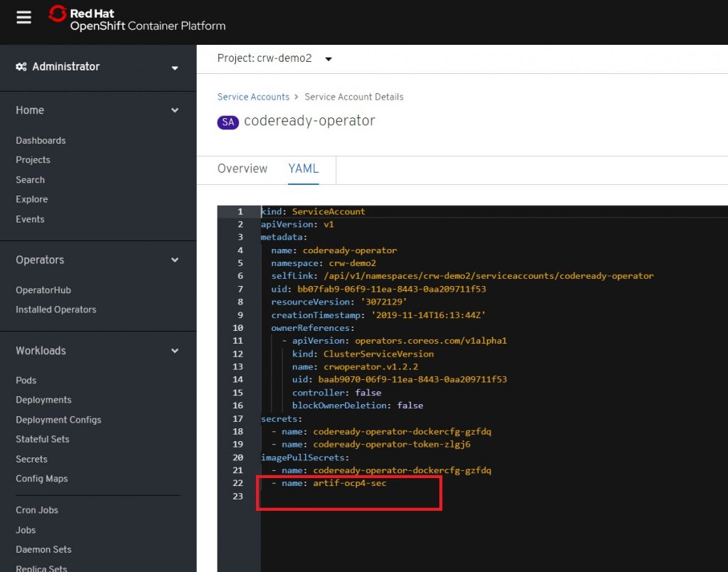The image size is (728, 572).
Task: Click the Red Hat OpenShift logo
Action: tap(137, 19)
